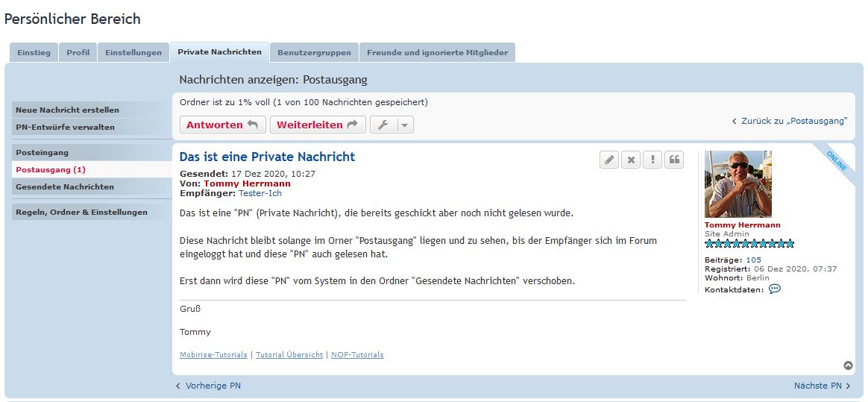Click message title Das ist eine Private Nachricht
Viewport: 868px width, 402px height.
(x=268, y=157)
